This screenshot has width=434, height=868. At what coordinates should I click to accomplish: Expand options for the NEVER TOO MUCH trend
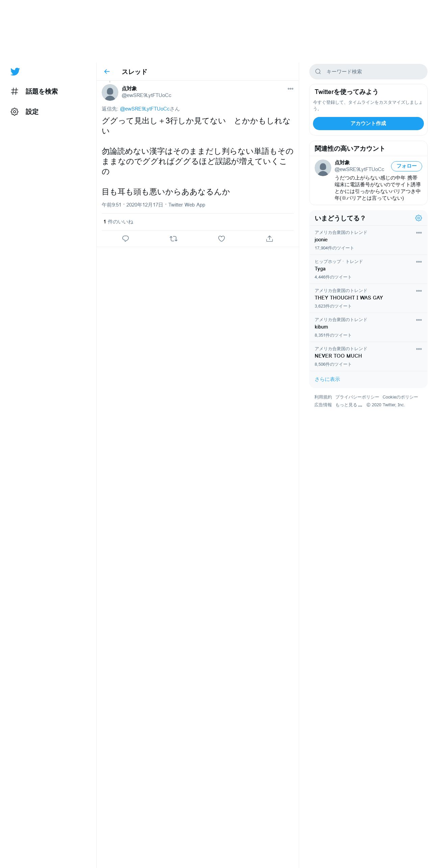pyautogui.click(x=419, y=349)
